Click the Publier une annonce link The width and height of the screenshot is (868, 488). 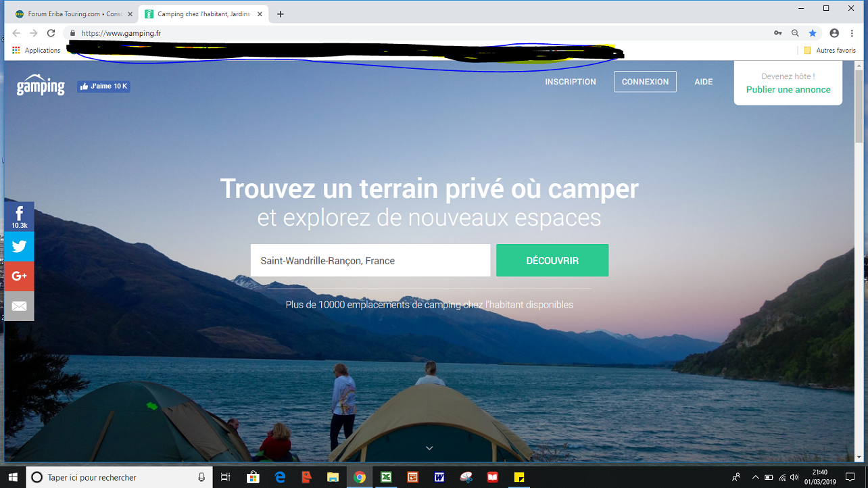tap(788, 90)
